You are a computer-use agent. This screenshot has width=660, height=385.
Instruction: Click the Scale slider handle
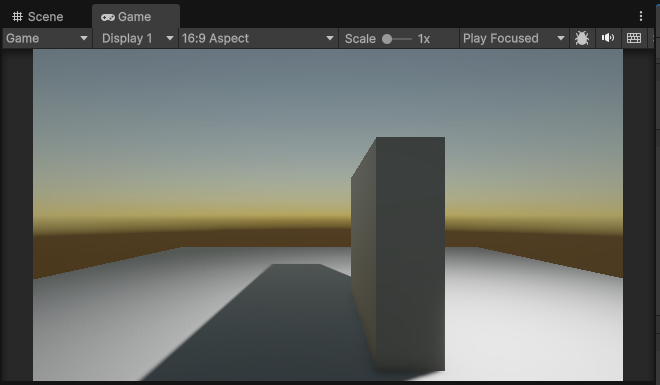(x=387, y=39)
